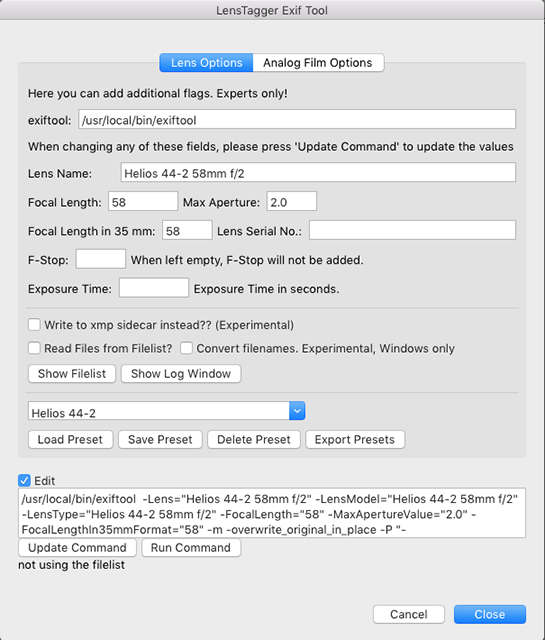The image size is (545, 640).
Task: Click the Load Preset button
Action: point(70,440)
